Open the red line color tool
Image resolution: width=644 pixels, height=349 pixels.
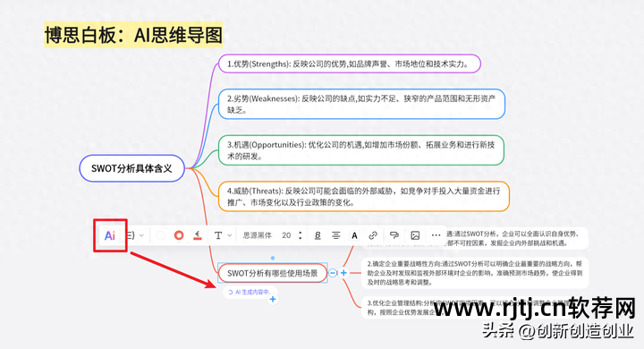(x=198, y=235)
